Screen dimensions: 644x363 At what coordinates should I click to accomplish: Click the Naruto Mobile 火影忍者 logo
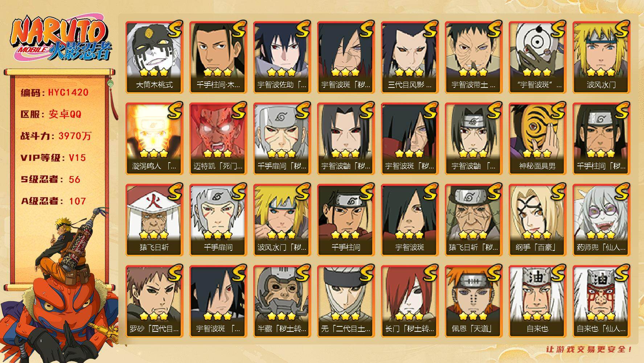click(x=60, y=39)
